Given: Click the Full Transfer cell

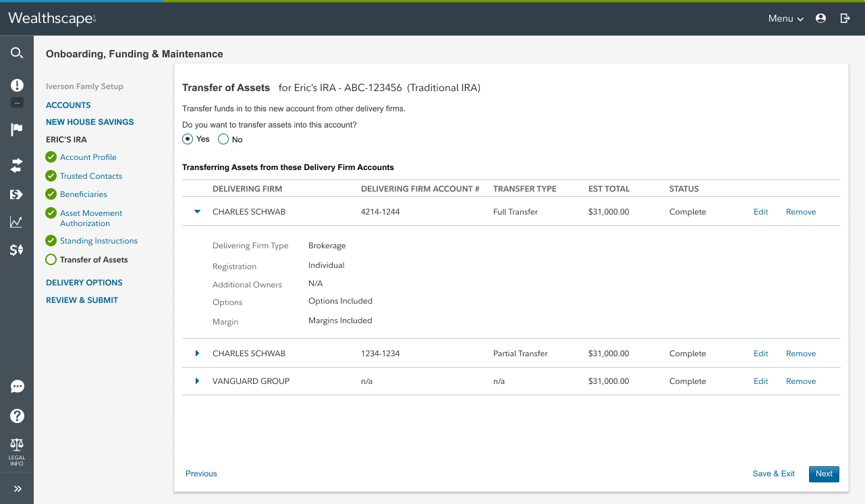Looking at the screenshot, I should pos(515,212).
